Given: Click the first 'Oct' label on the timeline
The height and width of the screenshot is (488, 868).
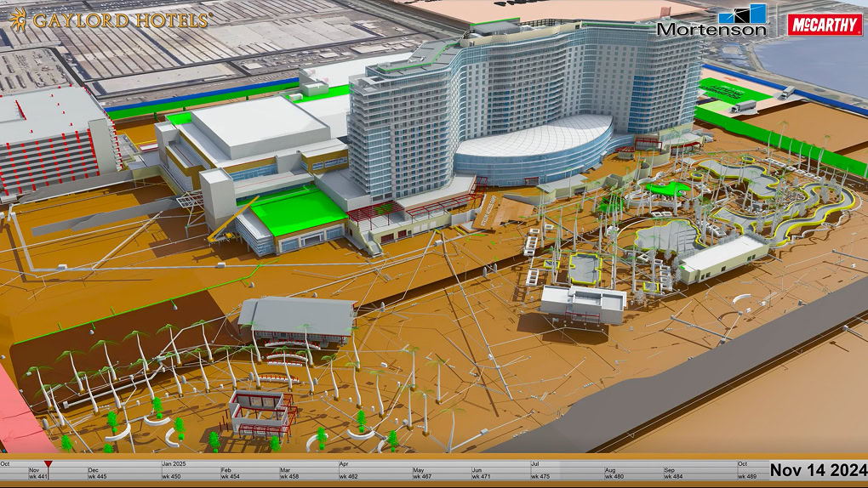Looking at the screenshot, I should [5, 464].
